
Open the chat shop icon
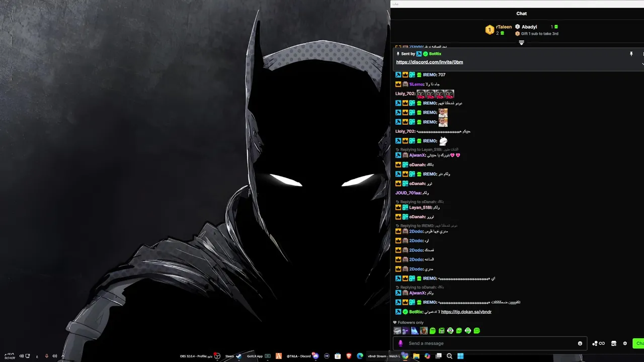coord(614,343)
